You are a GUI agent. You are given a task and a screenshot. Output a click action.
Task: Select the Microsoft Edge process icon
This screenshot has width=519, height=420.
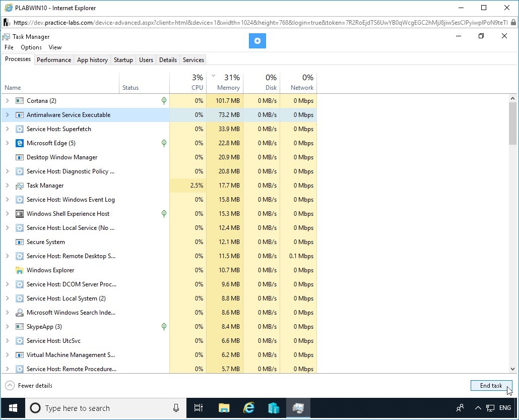click(x=20, y=143)
